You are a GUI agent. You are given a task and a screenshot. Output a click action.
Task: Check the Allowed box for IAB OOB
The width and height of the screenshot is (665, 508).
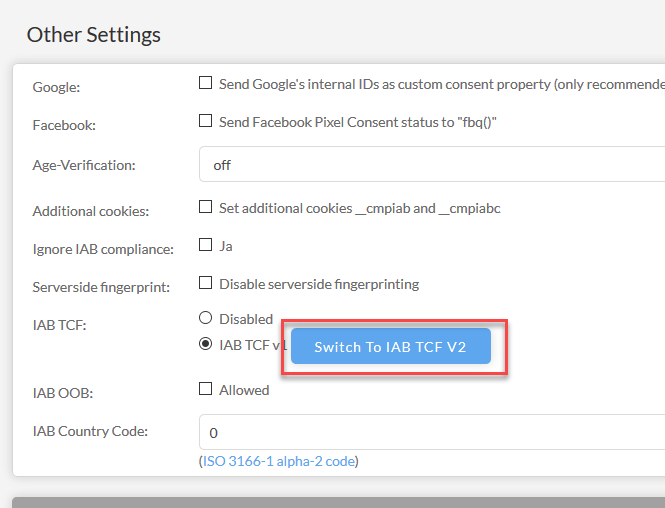pos(205,388)
